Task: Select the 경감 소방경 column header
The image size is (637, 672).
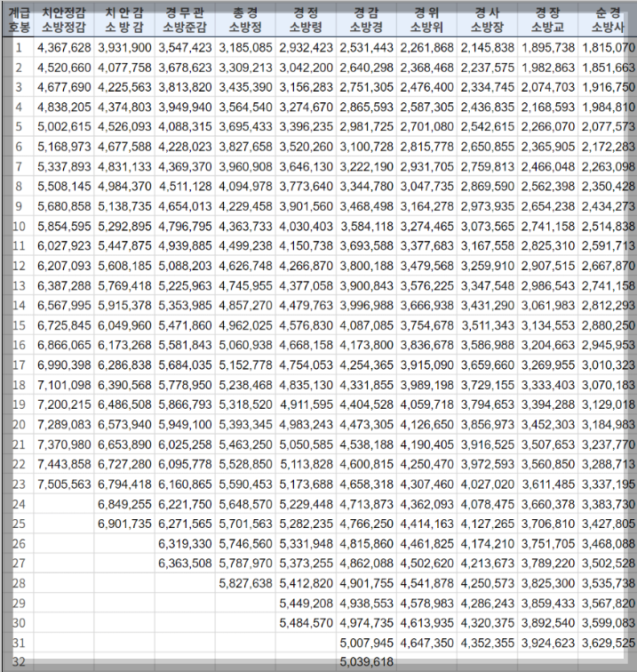Action: pyautogui.click(x=366, y=20)
